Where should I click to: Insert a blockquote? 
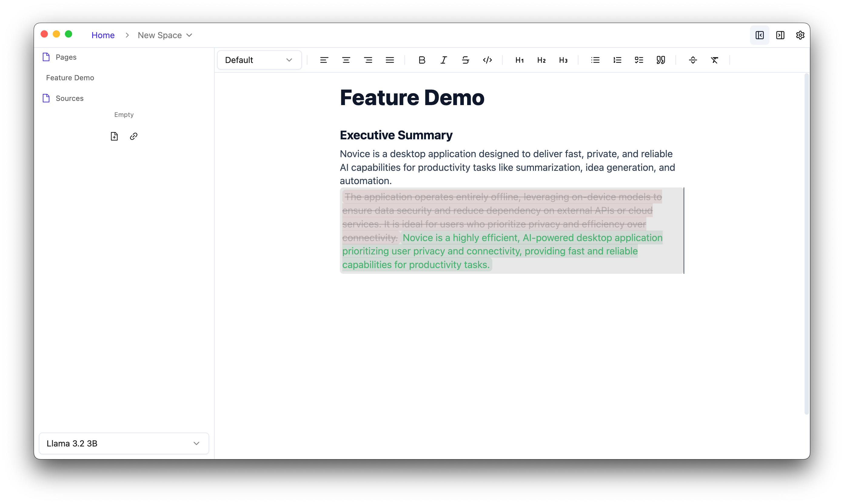[661, 60]
